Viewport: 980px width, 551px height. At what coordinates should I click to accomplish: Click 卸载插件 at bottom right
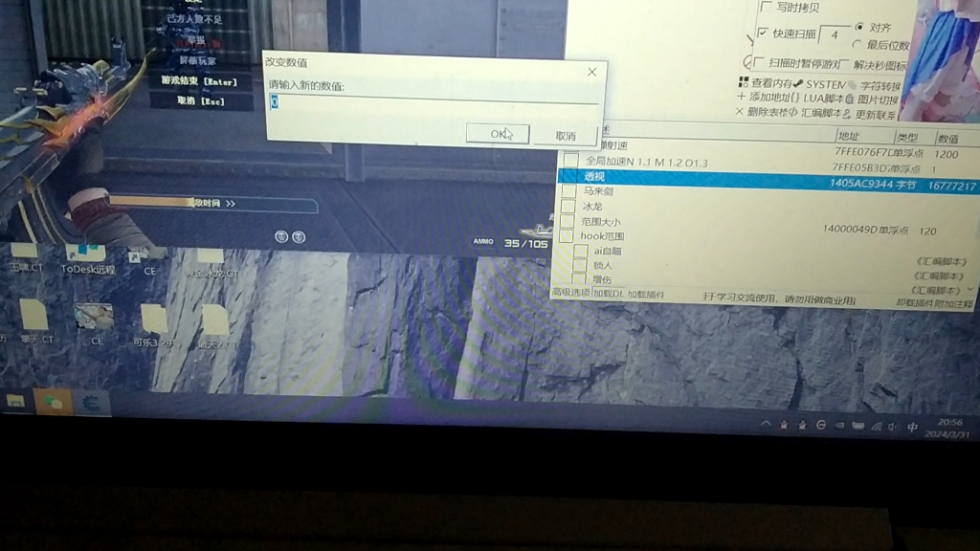click(x=915, y=302)
